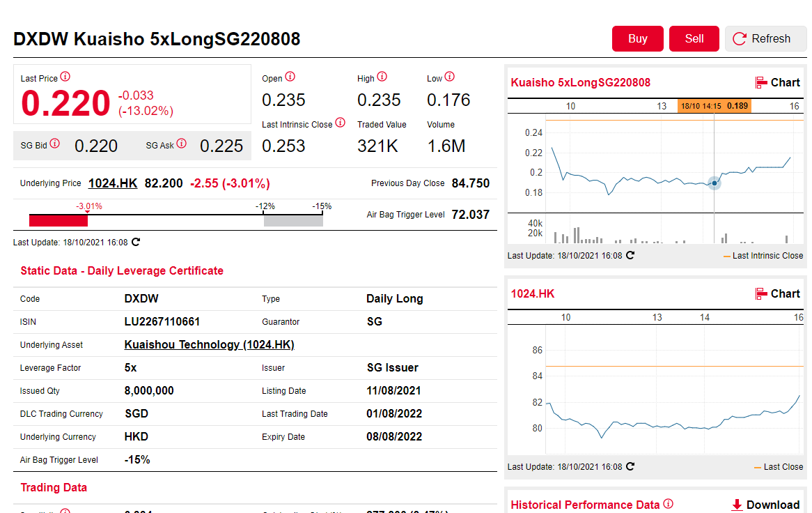Click the Traded Value 321K figure
812x513 pixels.
coord(377,146)
